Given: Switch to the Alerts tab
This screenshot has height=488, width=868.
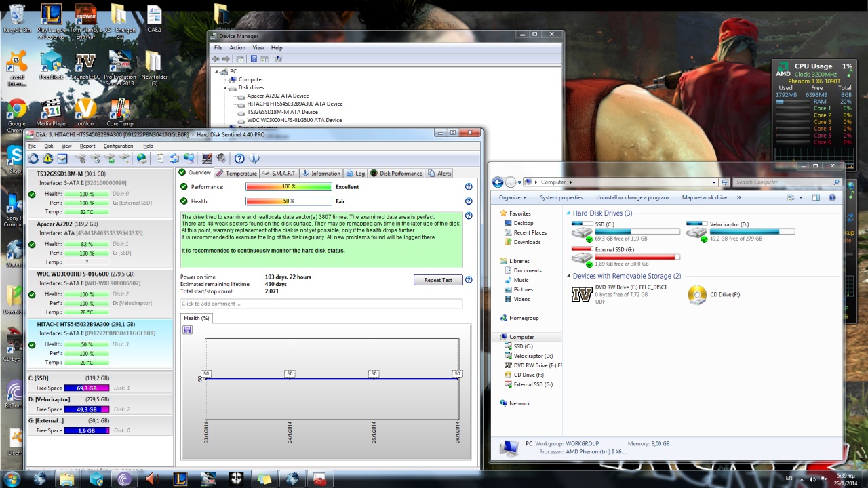Looking at the screenshot, I should (439, 173).
